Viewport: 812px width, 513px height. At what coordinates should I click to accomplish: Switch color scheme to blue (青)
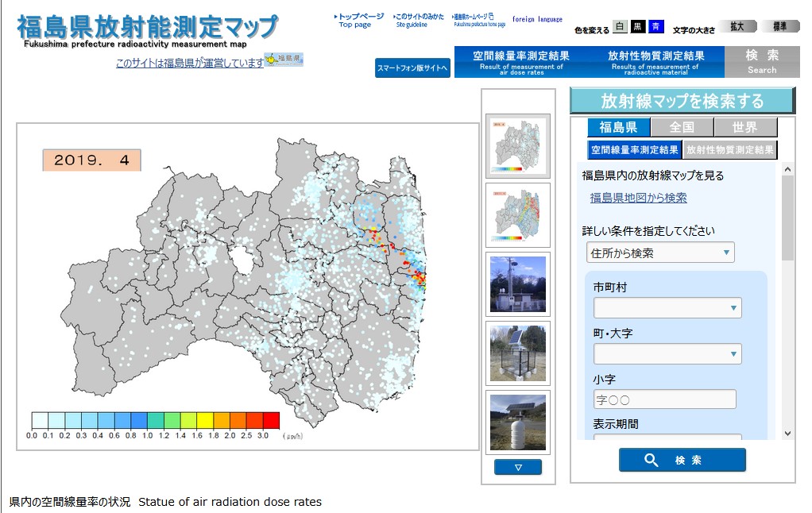(656, 26)
